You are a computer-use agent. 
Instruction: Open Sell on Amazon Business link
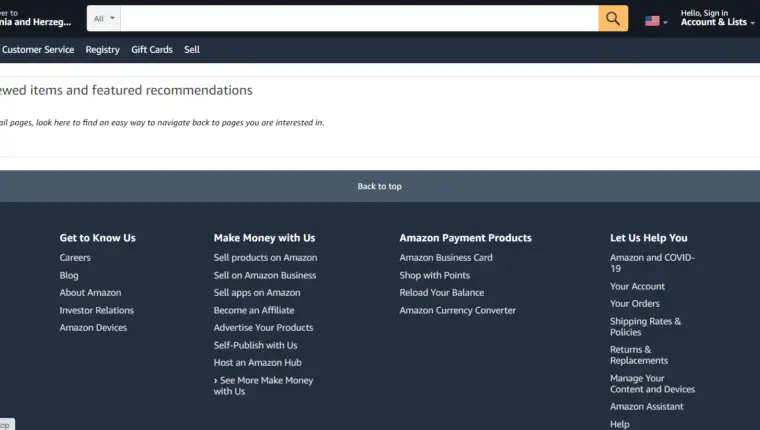(265, 275)
